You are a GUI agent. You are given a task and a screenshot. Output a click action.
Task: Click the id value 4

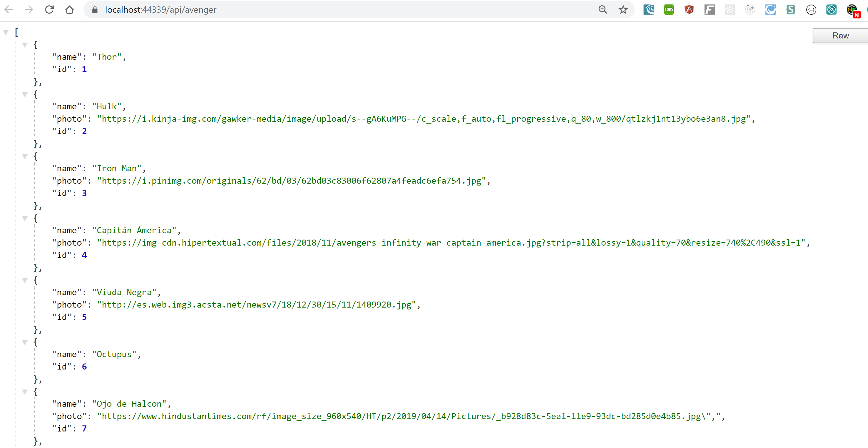[x=84, y=255]
